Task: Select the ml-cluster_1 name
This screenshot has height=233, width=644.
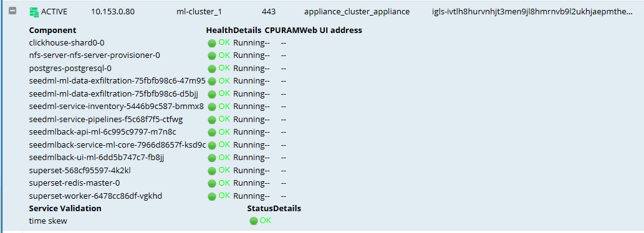Action: click(x=199, y=12)
